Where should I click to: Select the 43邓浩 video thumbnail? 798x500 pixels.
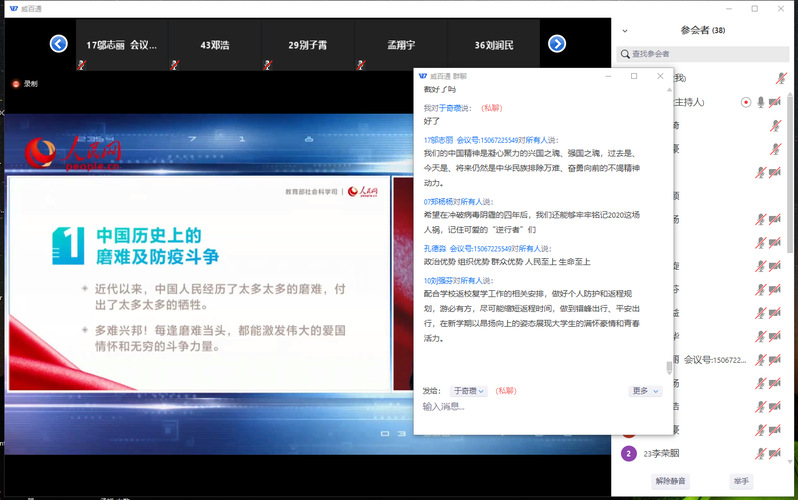(x=215, y=45)
